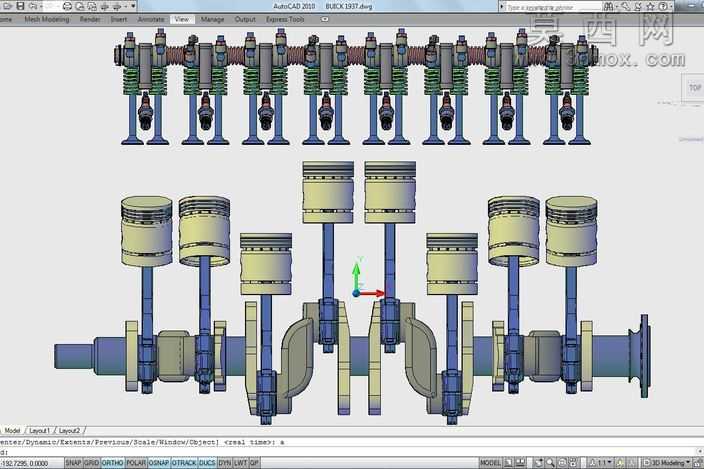The image size is (704, 469).
Task: Open a drawing file from Quick Access toolbar
Action: [8, 6]
